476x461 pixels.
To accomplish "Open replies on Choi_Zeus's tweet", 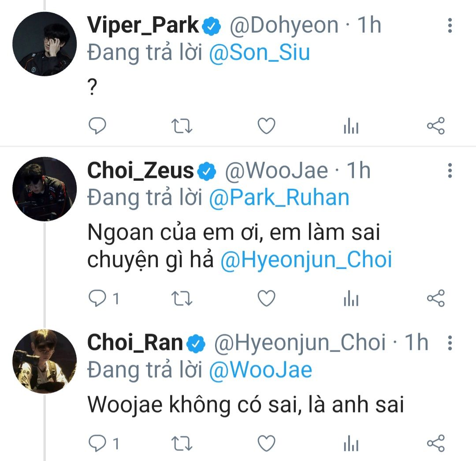I will coord(97,299).
